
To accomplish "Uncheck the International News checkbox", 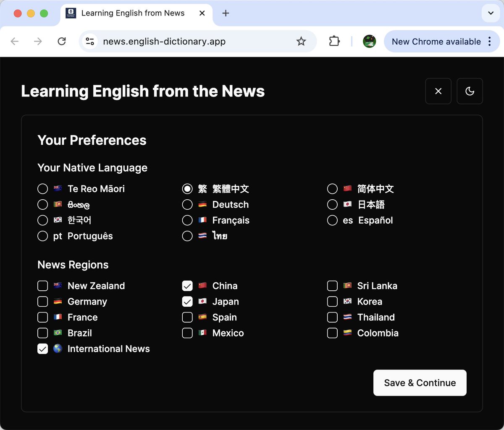I will click(42, 349).
